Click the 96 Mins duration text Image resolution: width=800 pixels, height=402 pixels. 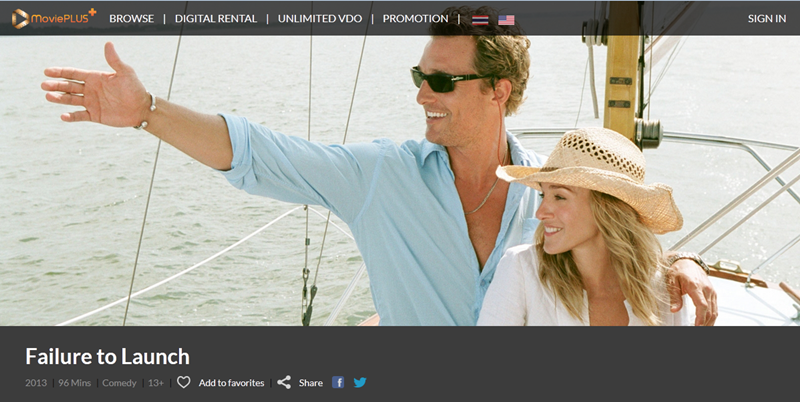pos(74,383)
